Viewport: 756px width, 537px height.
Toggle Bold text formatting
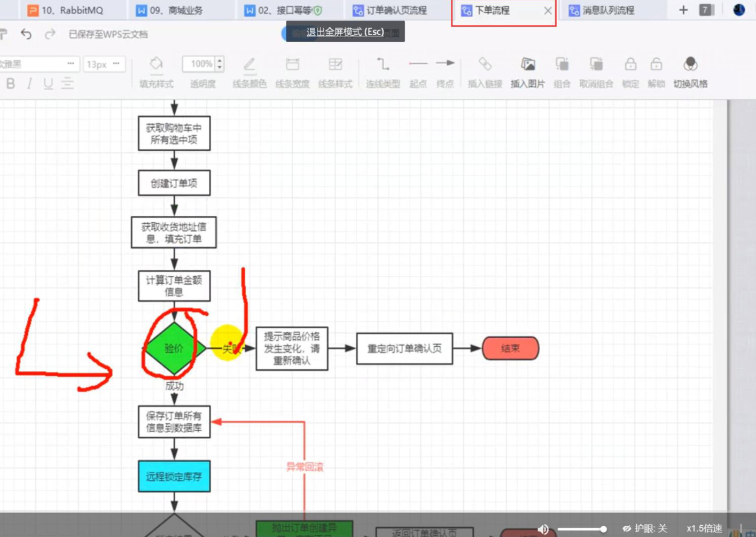pyautogui.click(x=11, y=83)
